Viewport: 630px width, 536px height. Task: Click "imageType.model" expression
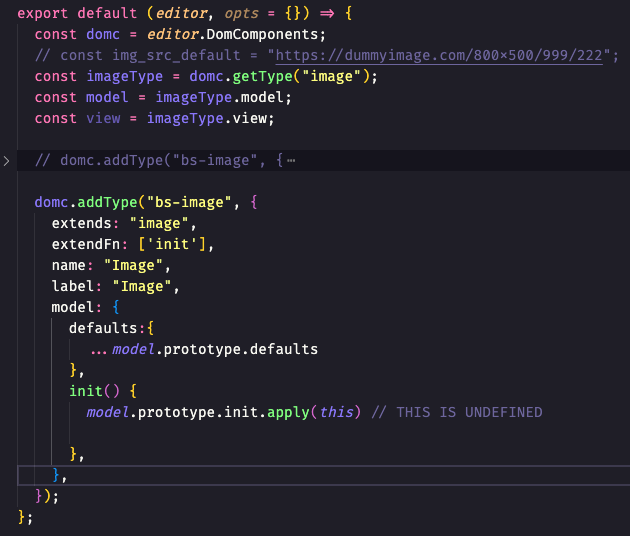click(219, 97)
